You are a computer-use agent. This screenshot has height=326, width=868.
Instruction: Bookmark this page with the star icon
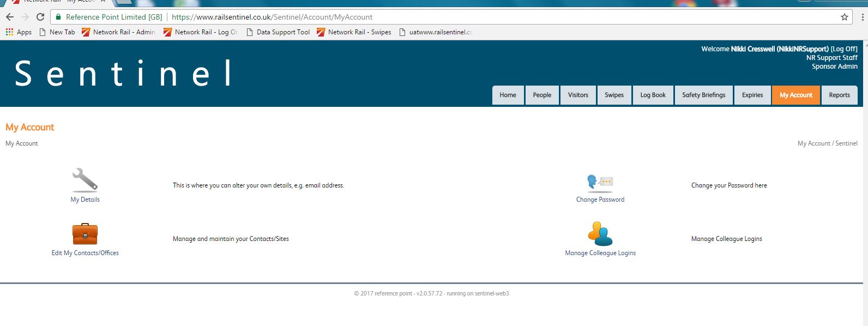(x=844, y=17)
